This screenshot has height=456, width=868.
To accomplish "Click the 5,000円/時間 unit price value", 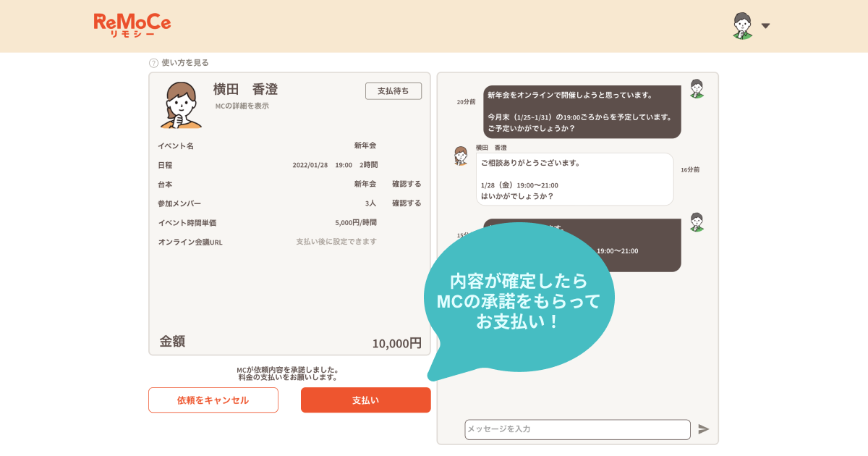I will pyautogui.click(x=356, y=223).
